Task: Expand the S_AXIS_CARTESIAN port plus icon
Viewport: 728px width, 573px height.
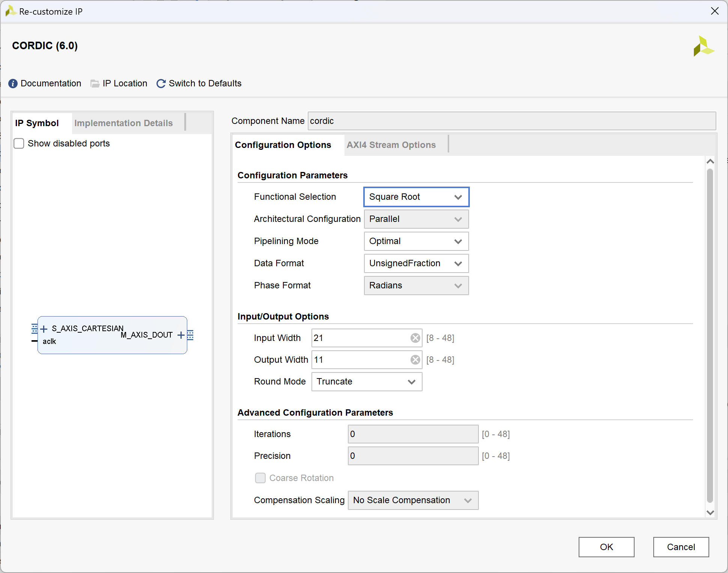Action: 44,329
